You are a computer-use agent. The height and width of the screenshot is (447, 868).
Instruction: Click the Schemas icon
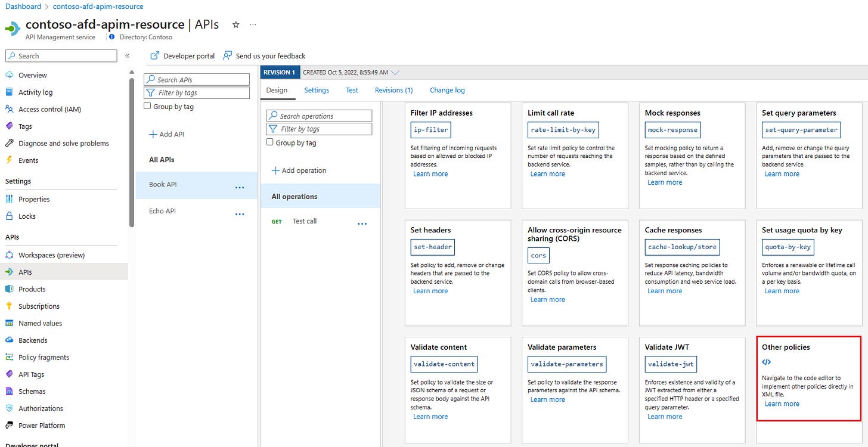(x=9, y=392)
